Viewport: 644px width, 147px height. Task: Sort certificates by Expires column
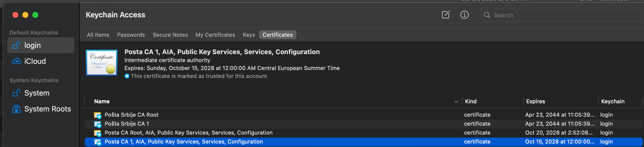click(x=535, y=102)
